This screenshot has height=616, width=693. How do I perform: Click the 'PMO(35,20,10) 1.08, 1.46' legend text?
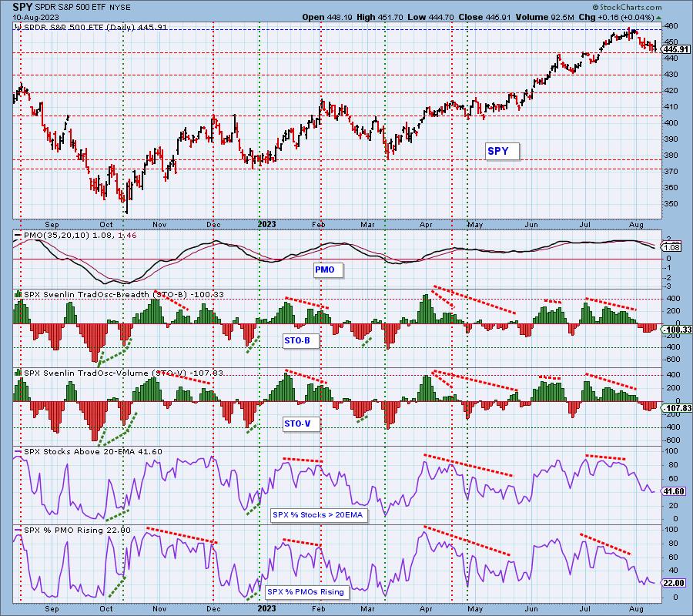[x=80, y=236]
